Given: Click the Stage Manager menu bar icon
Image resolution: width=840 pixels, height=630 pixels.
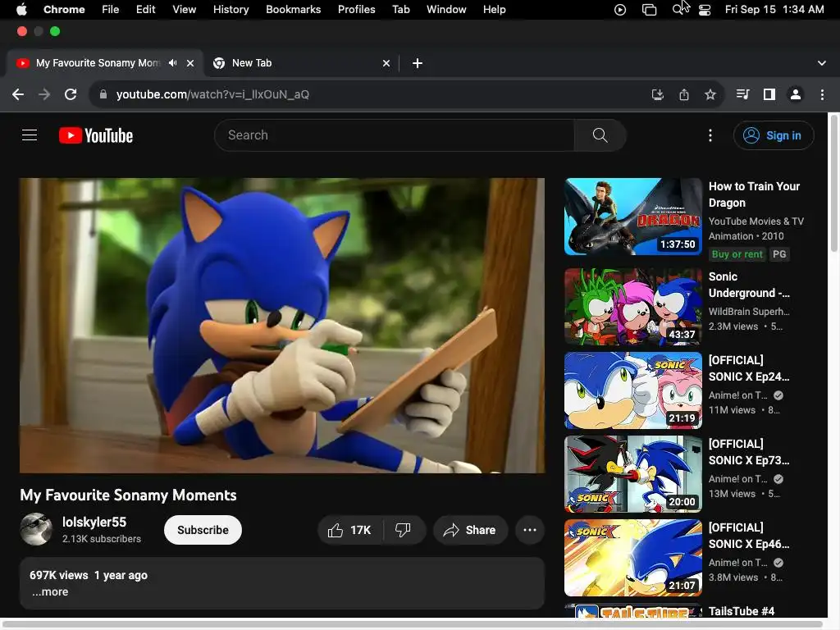Looking at the screenshot, I should (x=649, y=10).
